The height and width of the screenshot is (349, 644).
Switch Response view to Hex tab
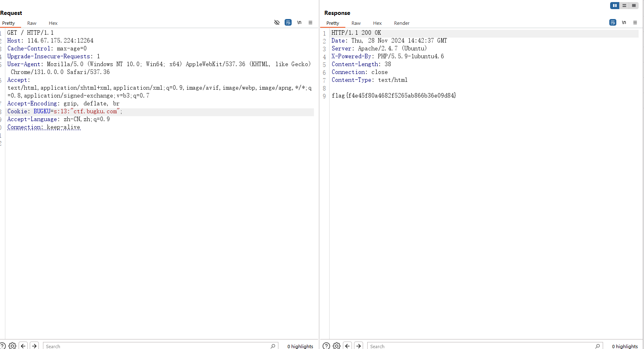click(377, 23)
